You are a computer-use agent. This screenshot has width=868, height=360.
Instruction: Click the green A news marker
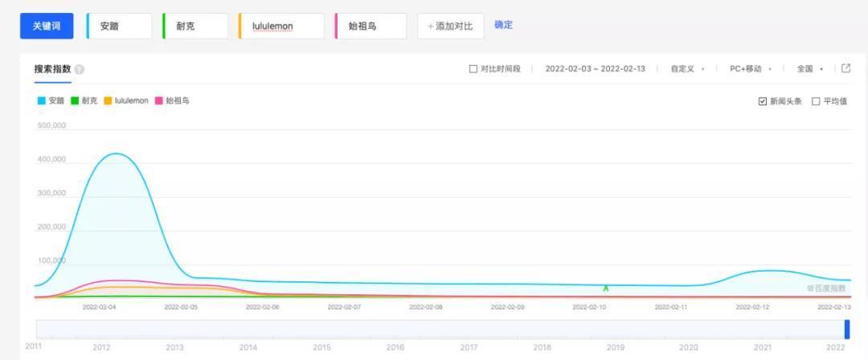pos(606,288)
